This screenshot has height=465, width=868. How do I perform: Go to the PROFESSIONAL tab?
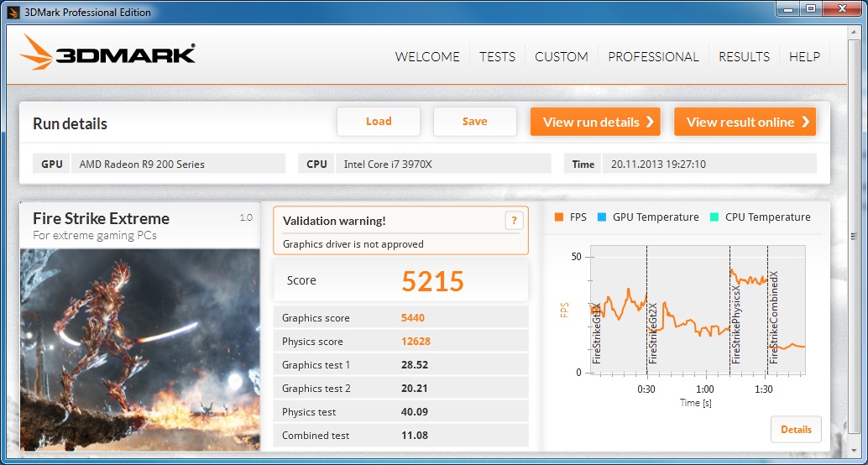coord(653,56)
